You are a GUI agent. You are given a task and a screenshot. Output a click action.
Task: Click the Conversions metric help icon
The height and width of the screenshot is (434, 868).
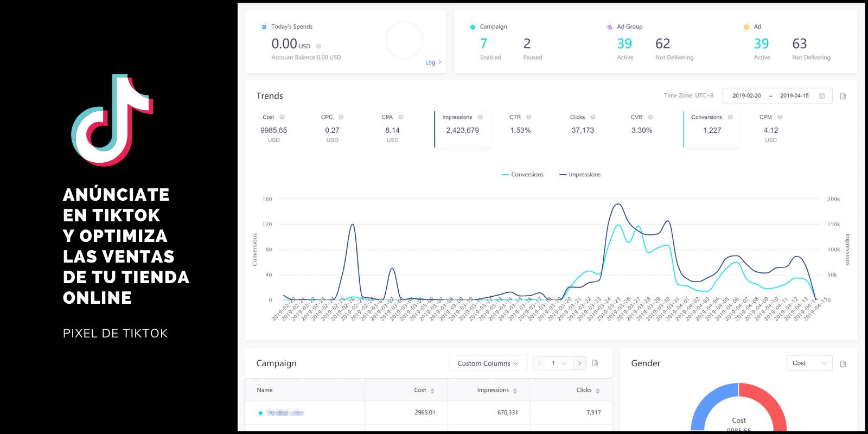[730, 117]
